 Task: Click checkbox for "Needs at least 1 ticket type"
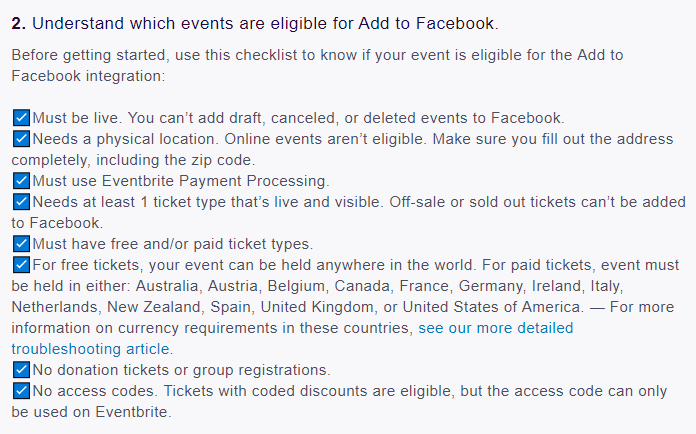pos(21,202)
